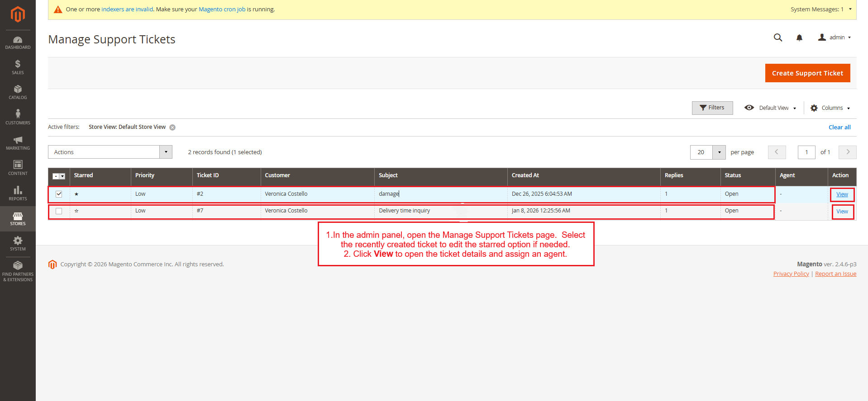868x401 pixels.
Task: Open the Catalog menu
Action: point(18,92)
